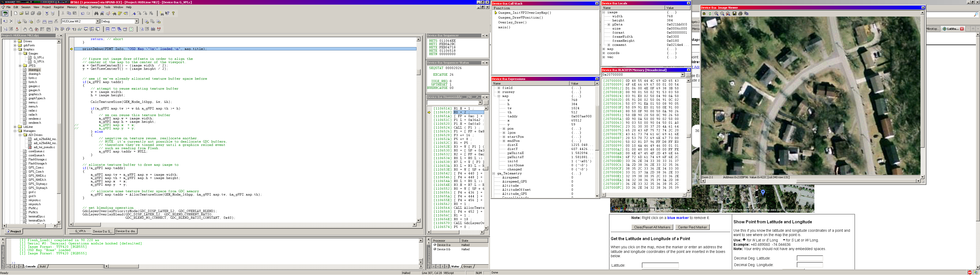Refresh the Image Viewer display

pyautogui.click(x=710, y=14)
